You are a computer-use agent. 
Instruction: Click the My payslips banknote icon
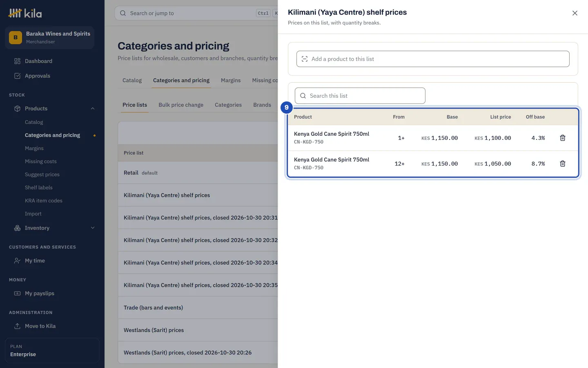[17, 293]
